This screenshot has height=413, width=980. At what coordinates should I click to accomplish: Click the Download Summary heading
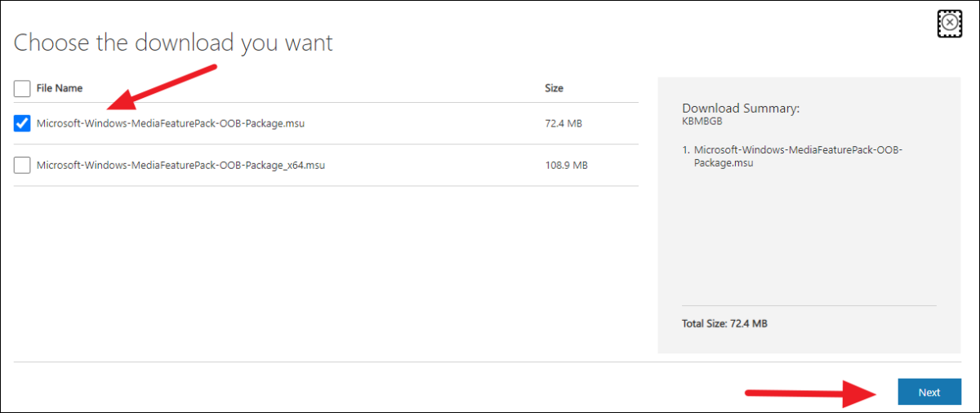click(741, 108)
